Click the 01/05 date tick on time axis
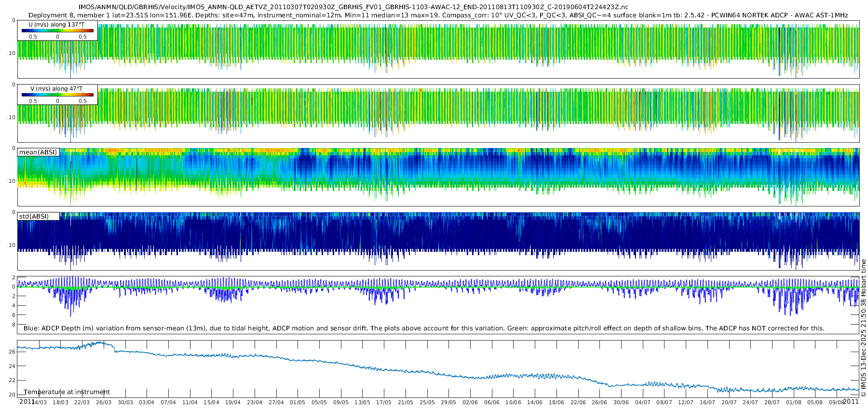The height and width of the screenshot is (410, 868). 298,402
